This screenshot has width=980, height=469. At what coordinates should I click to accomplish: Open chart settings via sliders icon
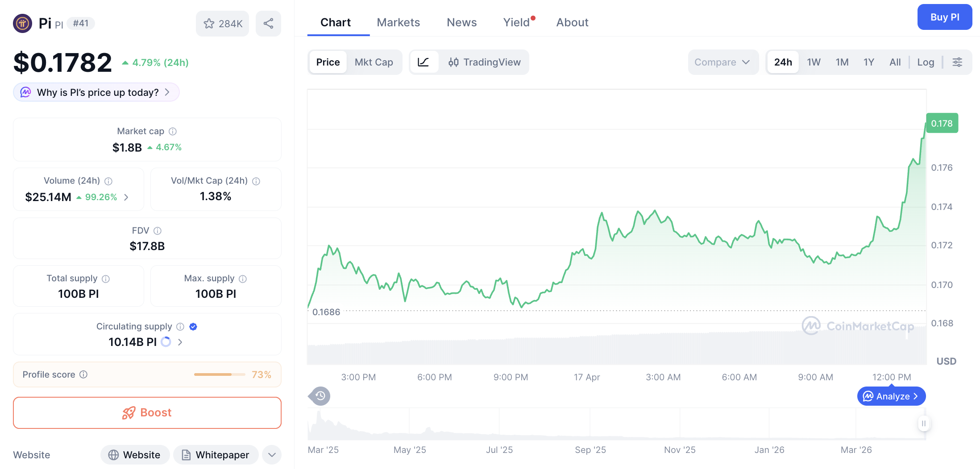point(957,62)
